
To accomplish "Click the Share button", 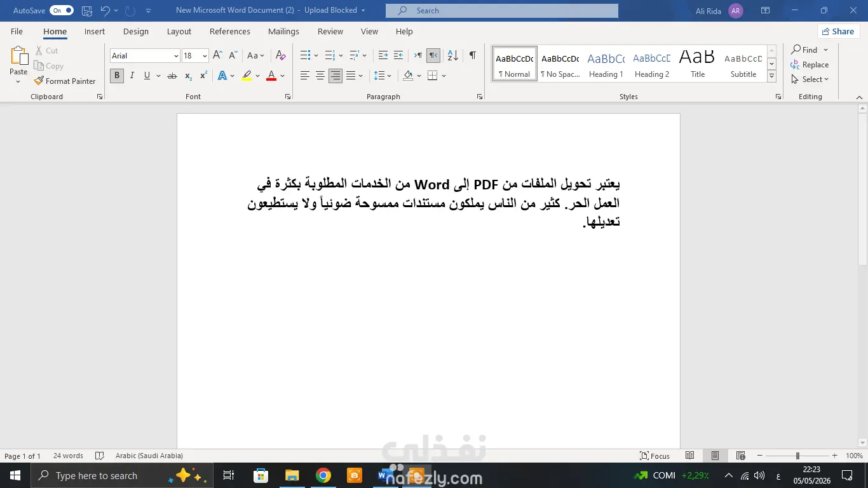I will [x=838, y=31].
